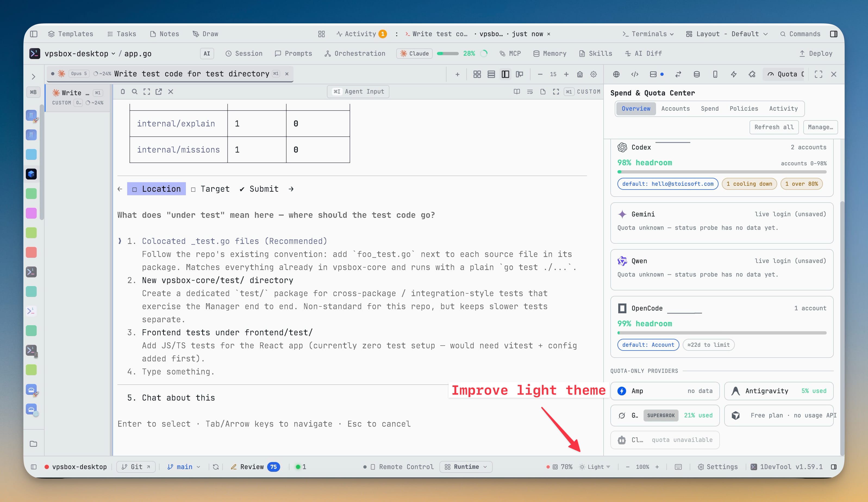Select the side-by-side columns layout icon

505,74
